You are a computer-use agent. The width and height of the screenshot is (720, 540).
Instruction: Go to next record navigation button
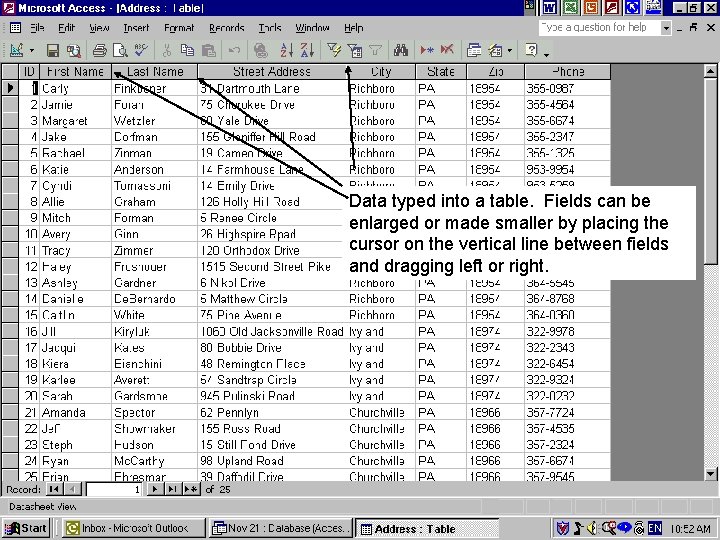click(x=155, y=489)
